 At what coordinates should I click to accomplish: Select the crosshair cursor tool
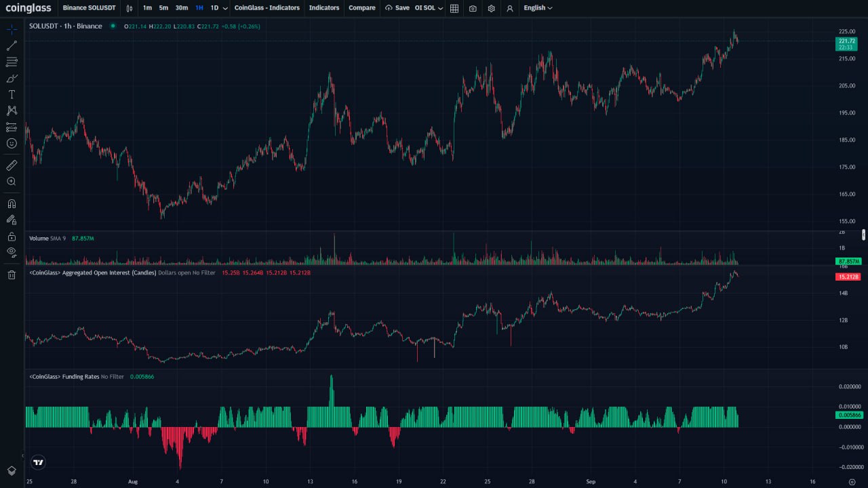(x=12, y=30)
